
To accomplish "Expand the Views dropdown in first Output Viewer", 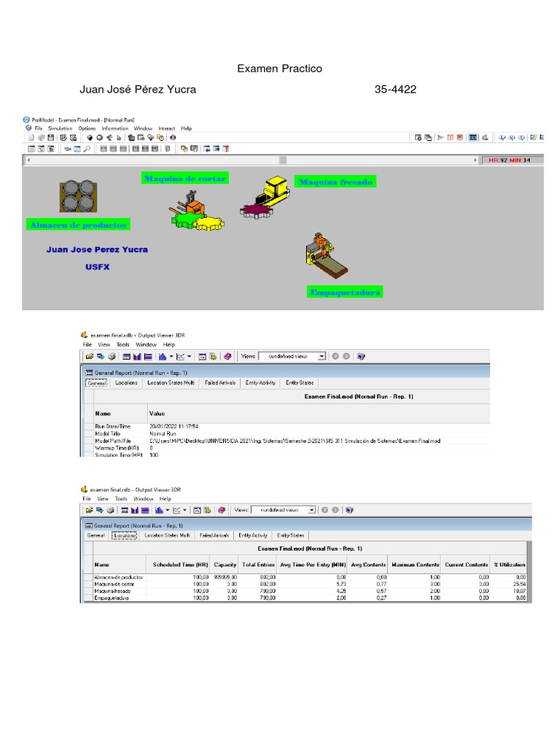I will coord(322,356).
